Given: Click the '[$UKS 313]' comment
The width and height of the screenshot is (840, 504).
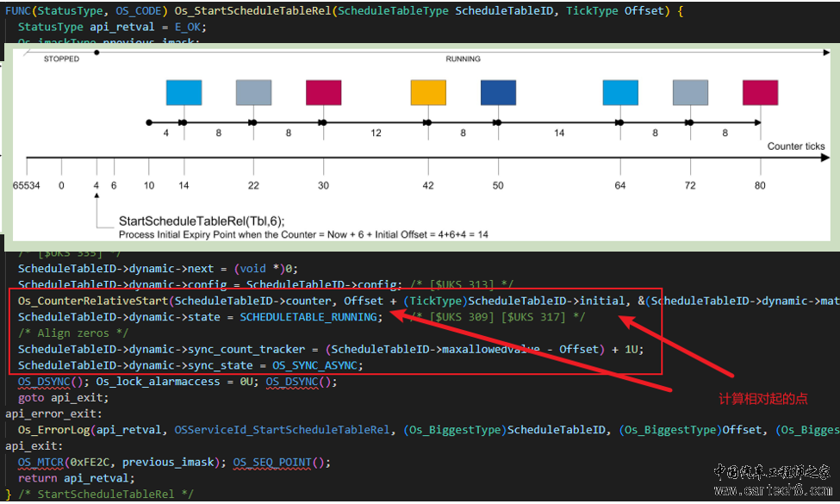Looking at the screenshot, I should pyautogui.click(x=462, y=284).
